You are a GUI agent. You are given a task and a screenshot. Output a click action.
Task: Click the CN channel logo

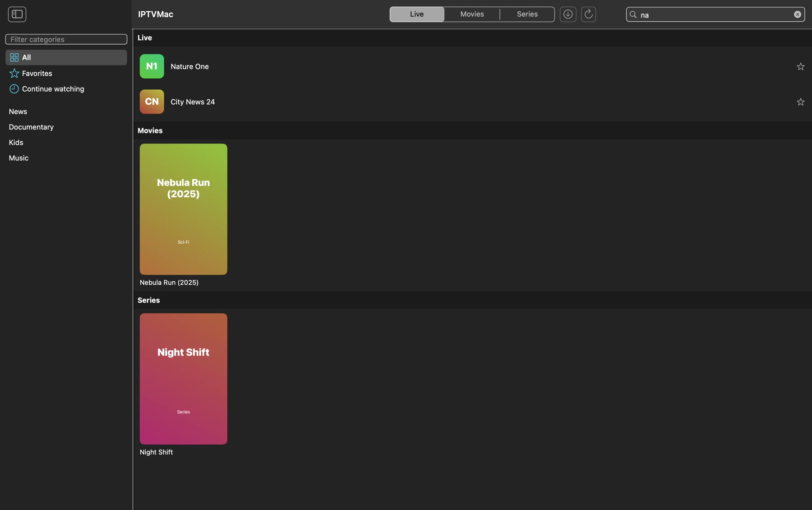coord(152,102)
